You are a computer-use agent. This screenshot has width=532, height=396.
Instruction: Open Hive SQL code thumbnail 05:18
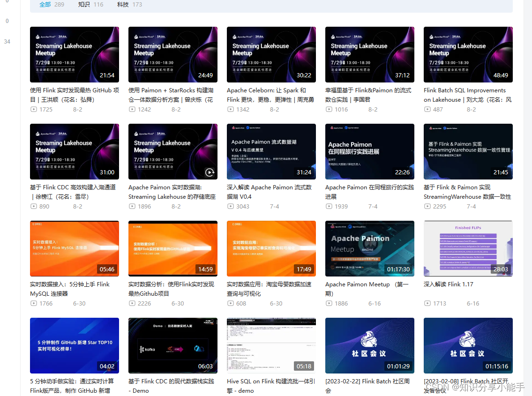(271, 346)
